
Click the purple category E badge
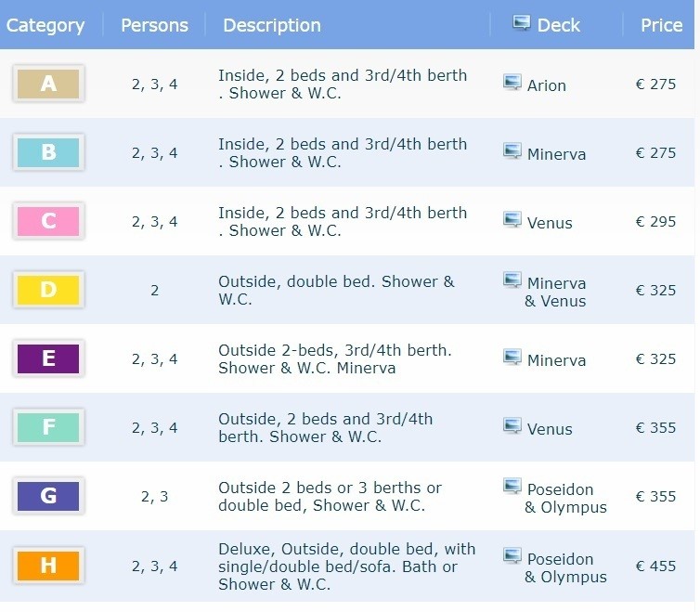pyautogui.click(x=48, y=359)
